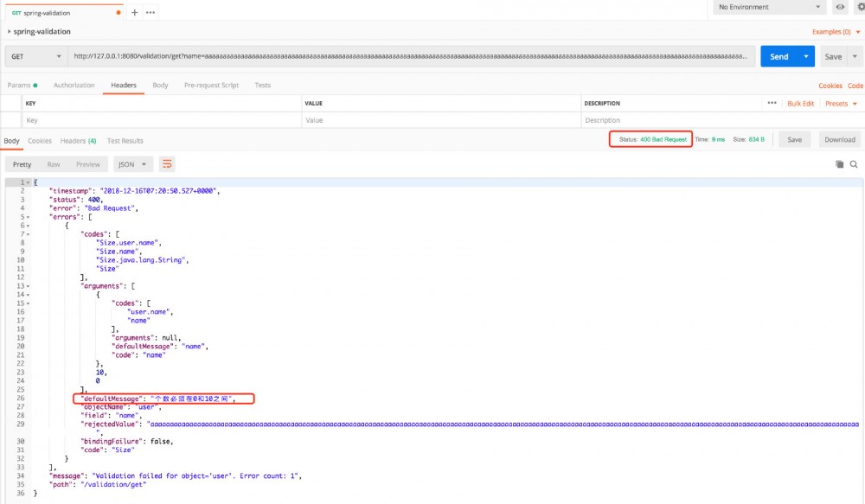
Task: Open JSON response format dropdown
Action: click(132, 164)
